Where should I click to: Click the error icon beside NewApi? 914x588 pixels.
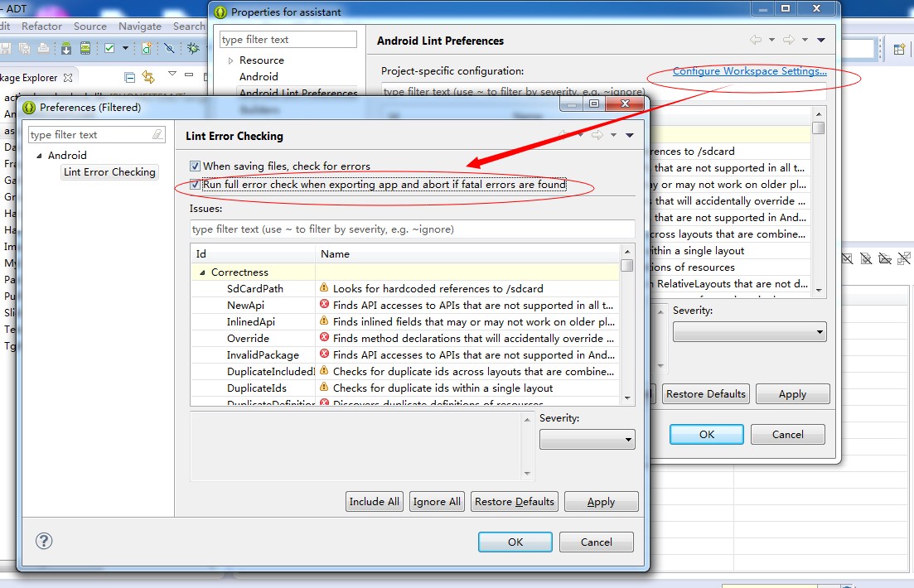pos(324,304)
